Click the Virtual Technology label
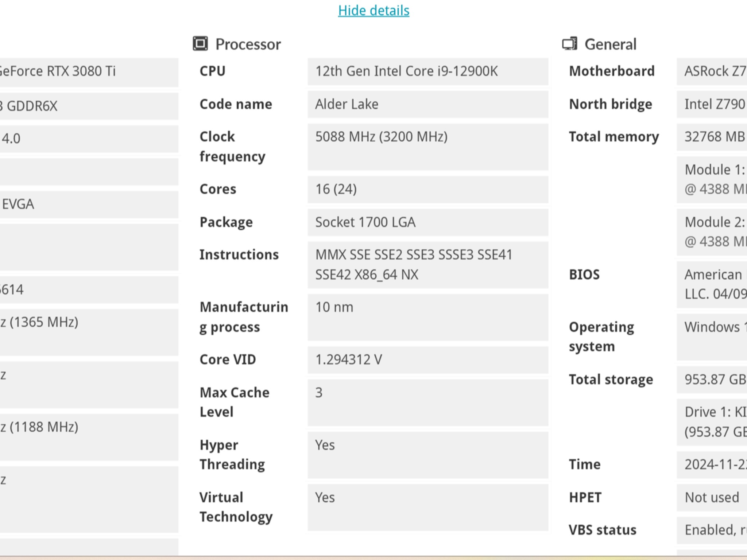Viewport: 747px width, 560px height. pos(236,507)
